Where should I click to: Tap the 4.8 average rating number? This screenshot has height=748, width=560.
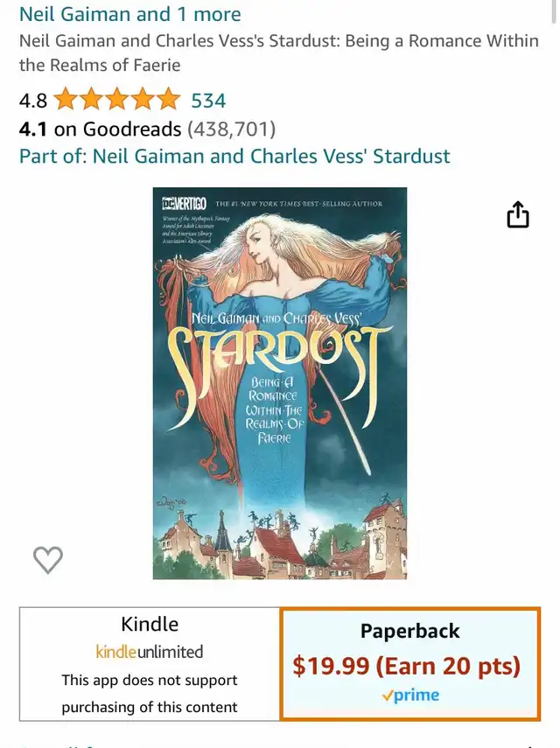click(x=33, y=101)
